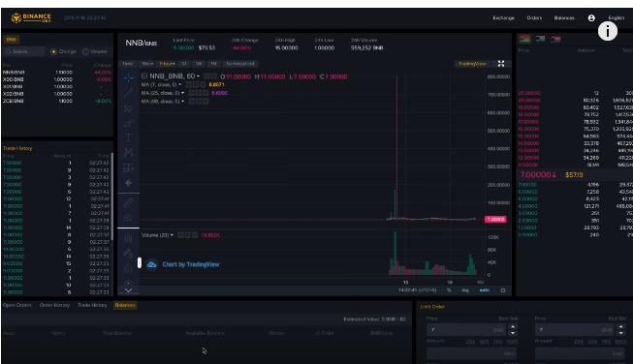
Task: Toggle stay in drawing mode icon
Action: pyautogui.click(x=128, y=253)
